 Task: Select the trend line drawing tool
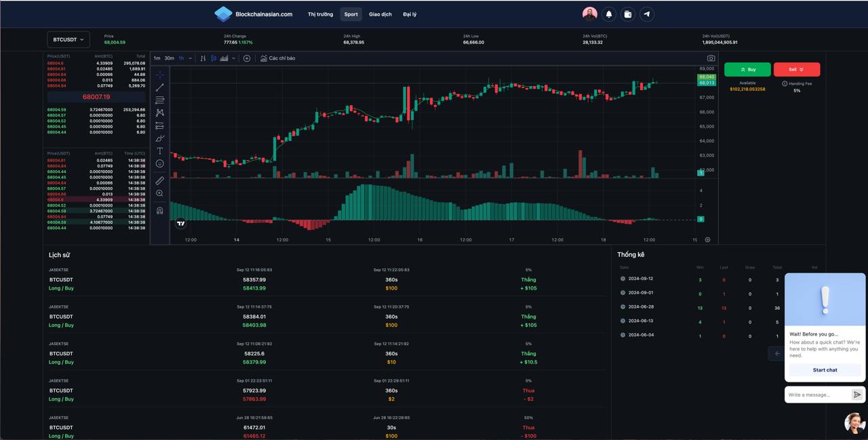pos(159,87)
